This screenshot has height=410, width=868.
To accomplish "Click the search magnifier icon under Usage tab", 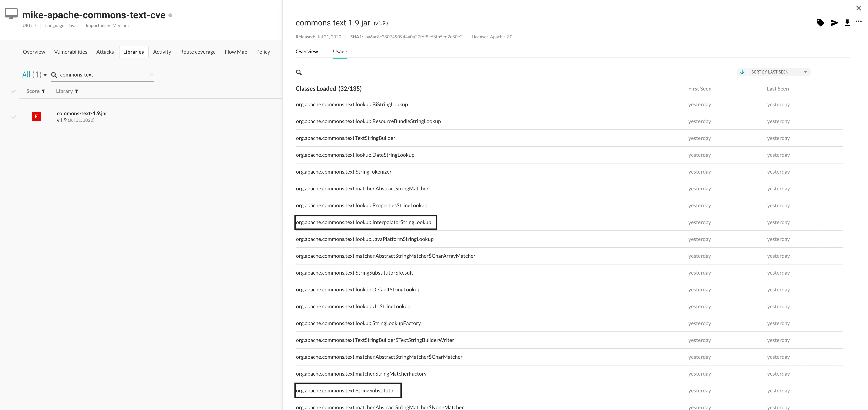I will coord(299,72).
